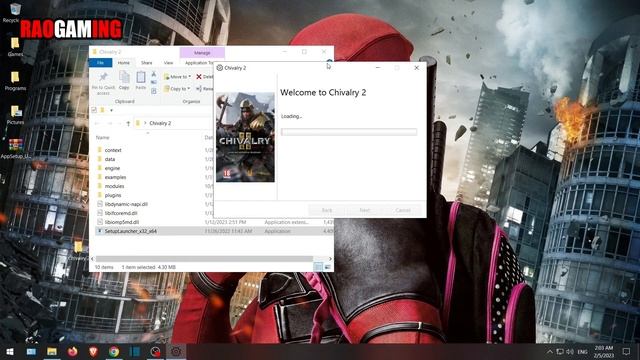Click the Forward arrow in Explorer navigation
Viewport: 640px width, 360px height.
coord(109,123)
